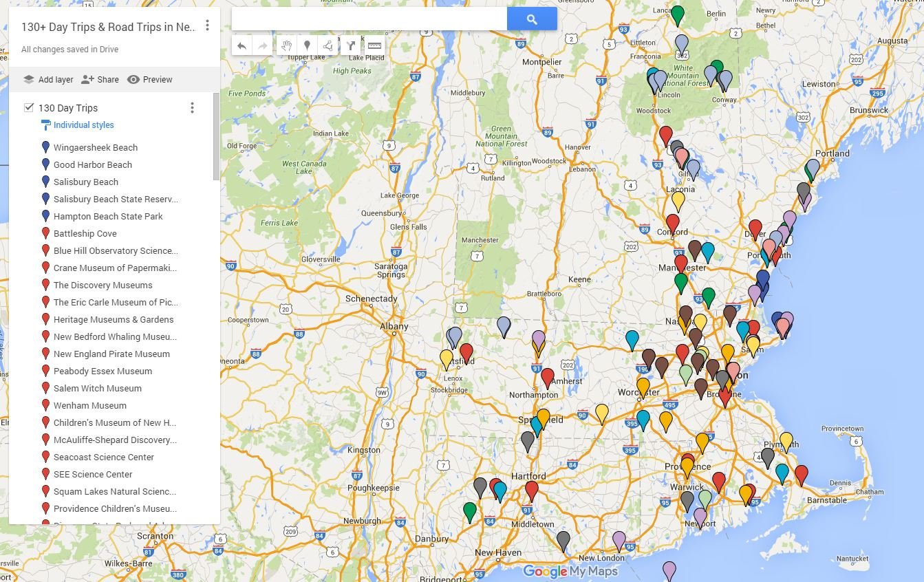Open the Add directions tool
The image size is (924, 582).
pos(351,46)
